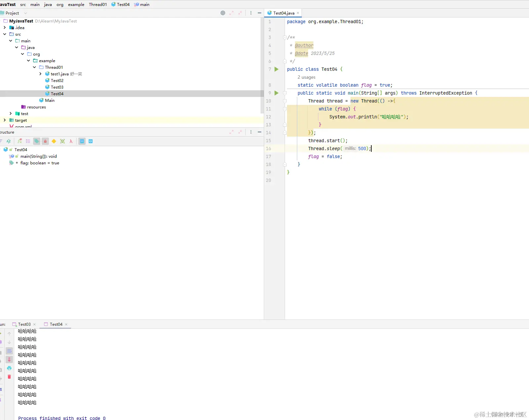The width and height of the screenshot is (529, 420).
Task: Click the Expand All icon in Structure panel header
Action: 231,132
